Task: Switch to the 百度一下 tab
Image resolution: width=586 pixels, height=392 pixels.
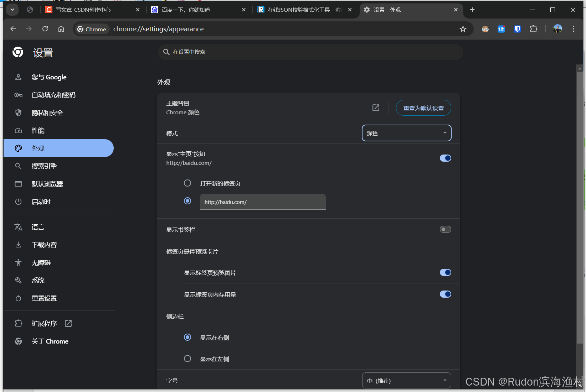Action: click(x=185, y=10)
